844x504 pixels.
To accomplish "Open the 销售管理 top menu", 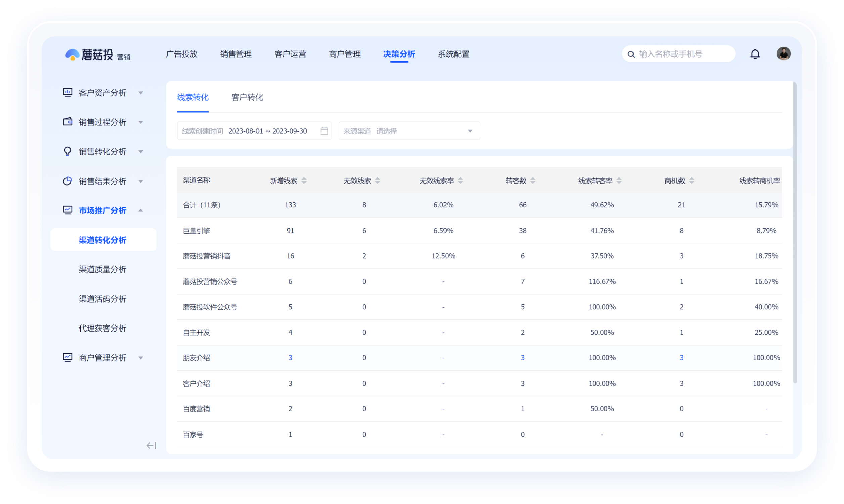I will click(x=236, y=54).
